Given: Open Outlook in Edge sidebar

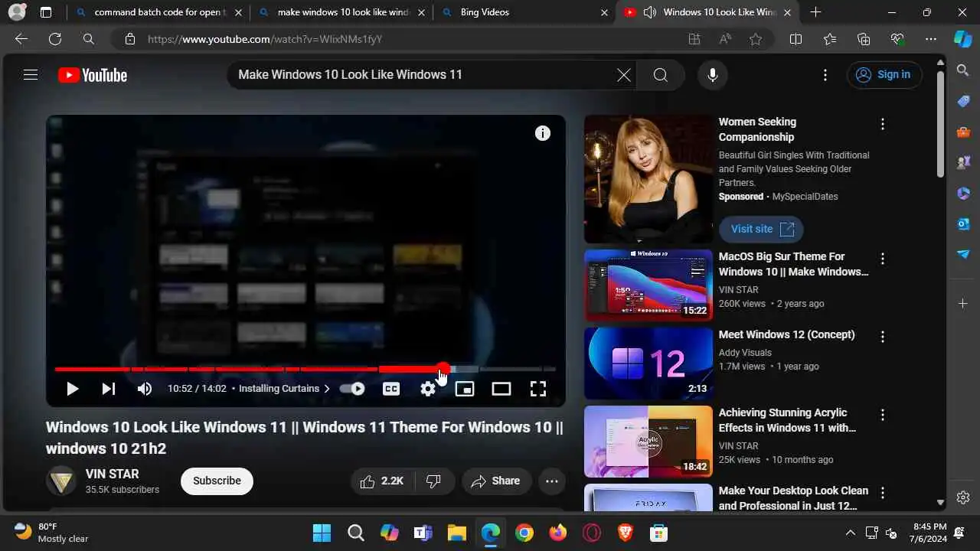Looking at the screenshot, I should coord(963,223).
